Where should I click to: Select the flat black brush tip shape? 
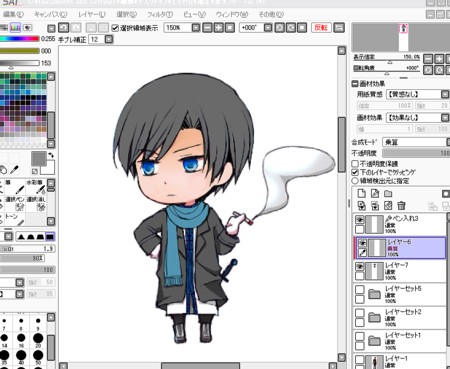pyautogui.click(x=50, y=237)
